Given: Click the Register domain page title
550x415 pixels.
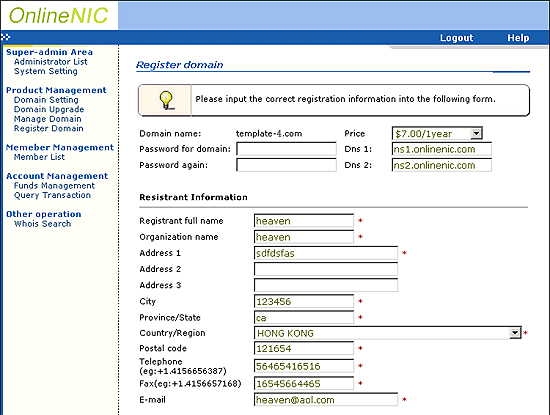Looking at the screenshot, I should 180,65.
